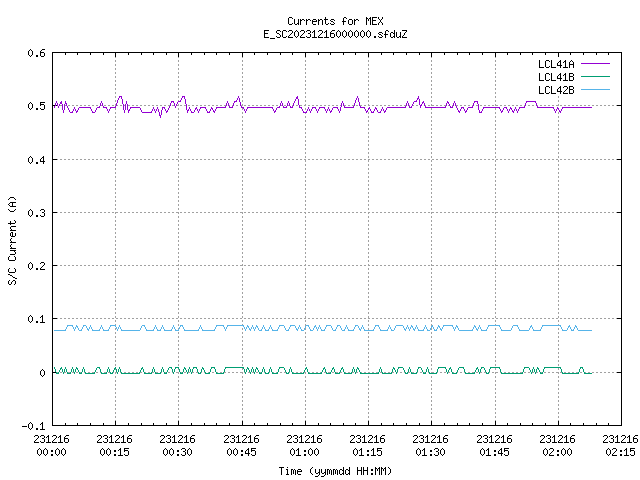
Task: Click the LCL42B legend label
Action: 556,90
